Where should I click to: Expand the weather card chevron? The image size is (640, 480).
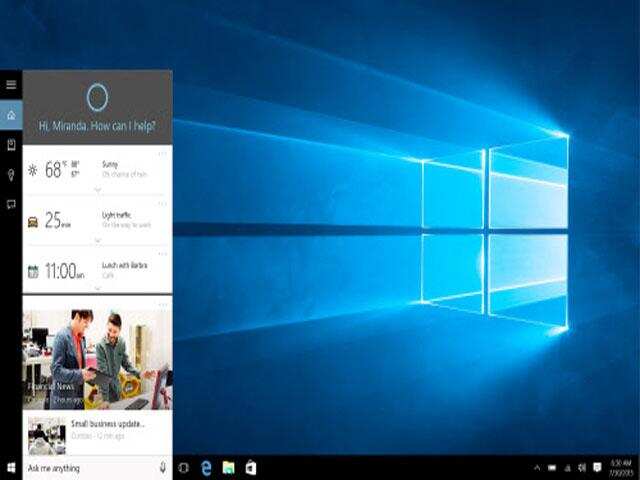(97, 188)
